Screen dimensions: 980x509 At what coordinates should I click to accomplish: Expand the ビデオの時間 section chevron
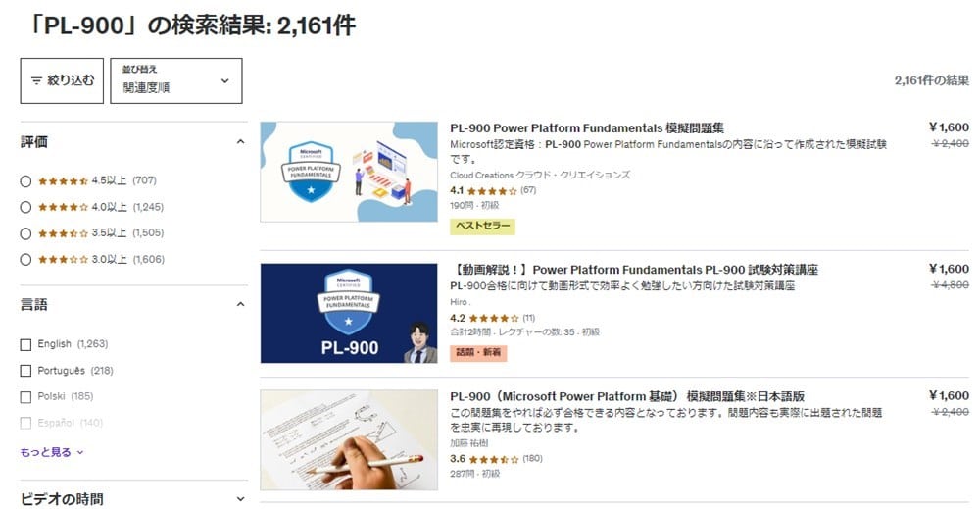pos(240,499)
